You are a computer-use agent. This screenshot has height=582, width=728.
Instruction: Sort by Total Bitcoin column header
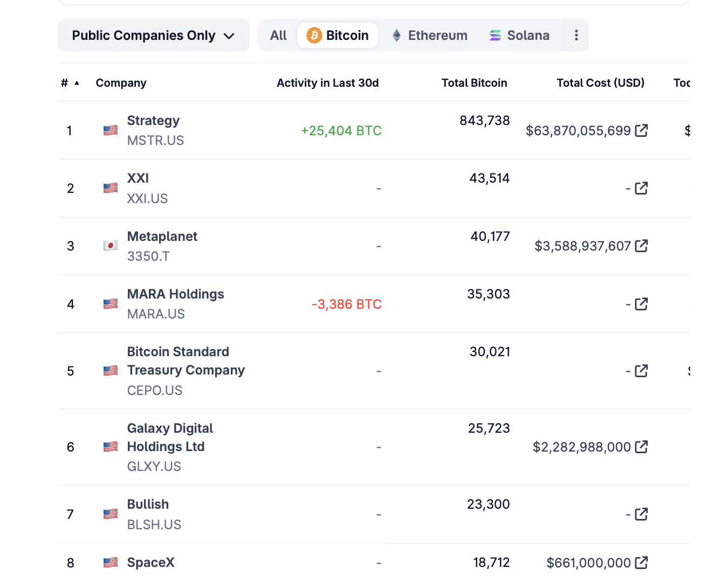point(474,83)
